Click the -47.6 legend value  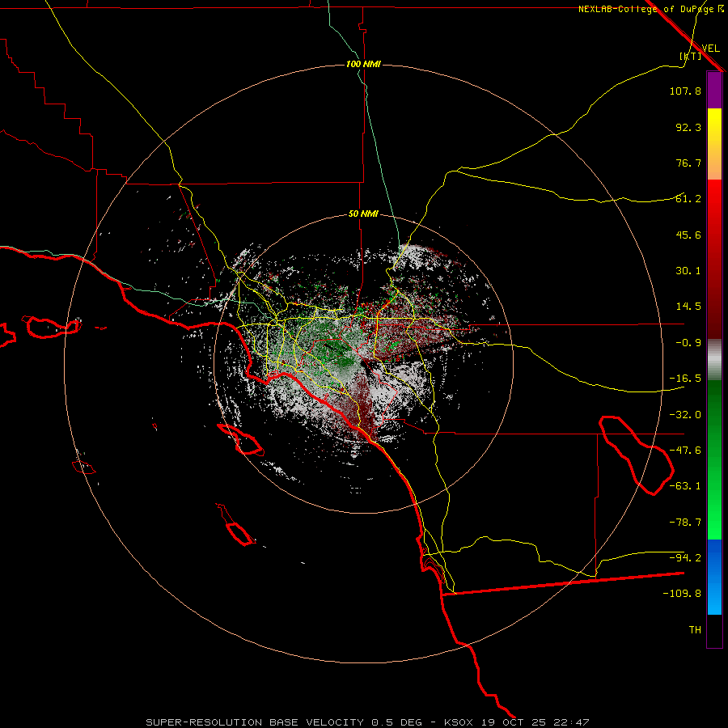click(x=685, y=451)
